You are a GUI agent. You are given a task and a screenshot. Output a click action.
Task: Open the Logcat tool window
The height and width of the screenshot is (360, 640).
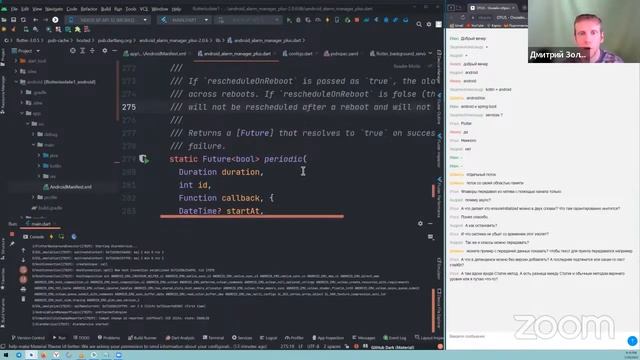[x=268, y=338]
